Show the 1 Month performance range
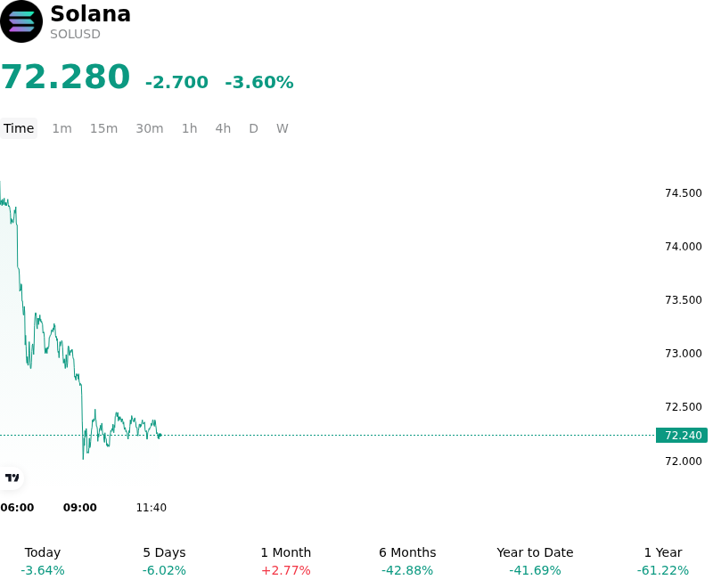The width and height of the screenshot is (713, 588). (285, 561)
